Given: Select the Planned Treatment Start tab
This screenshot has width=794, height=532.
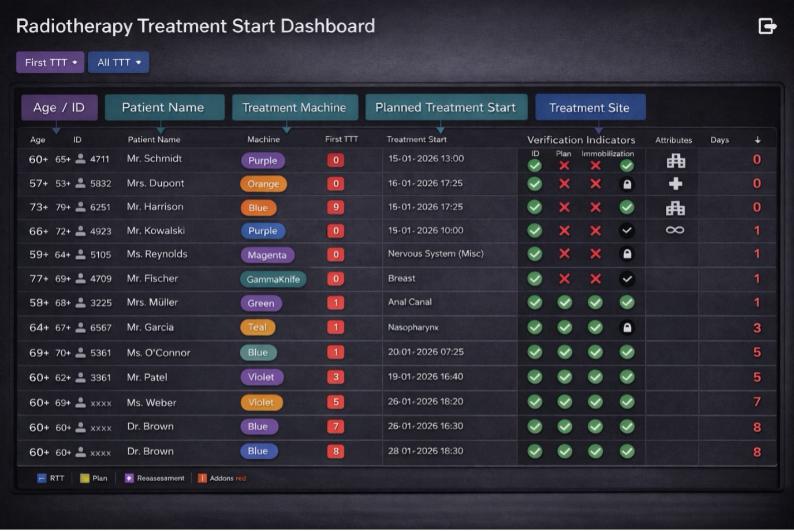Looking at the screenshot, I should [446, 107].
